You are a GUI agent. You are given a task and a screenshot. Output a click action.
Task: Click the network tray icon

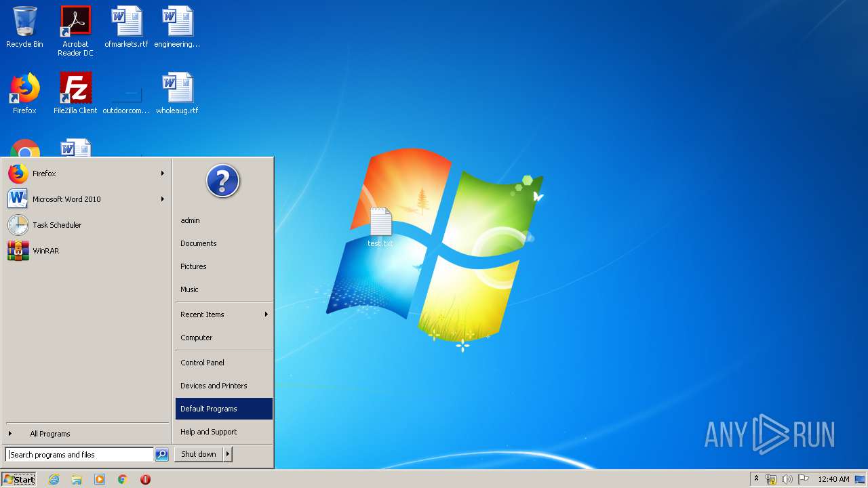coord(771,479)
